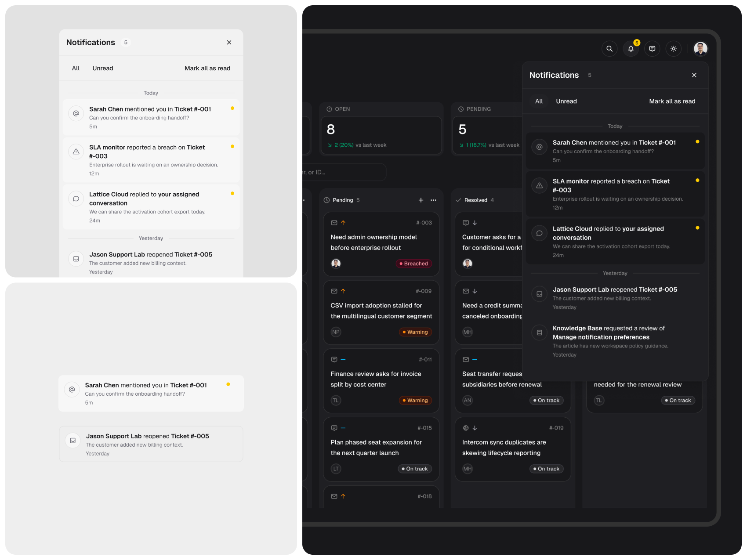Image resolution: width=747 pixels, height=560 pixels.
Task: Click the Lattice Cloud chat icon in the light panel
Action: tap(76, 199)
